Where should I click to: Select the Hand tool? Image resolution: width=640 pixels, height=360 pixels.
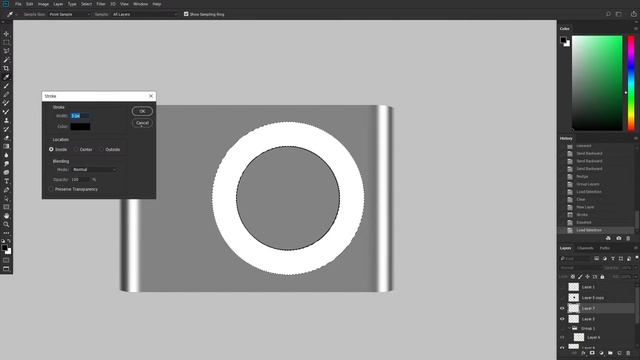(x=6, y=216)
